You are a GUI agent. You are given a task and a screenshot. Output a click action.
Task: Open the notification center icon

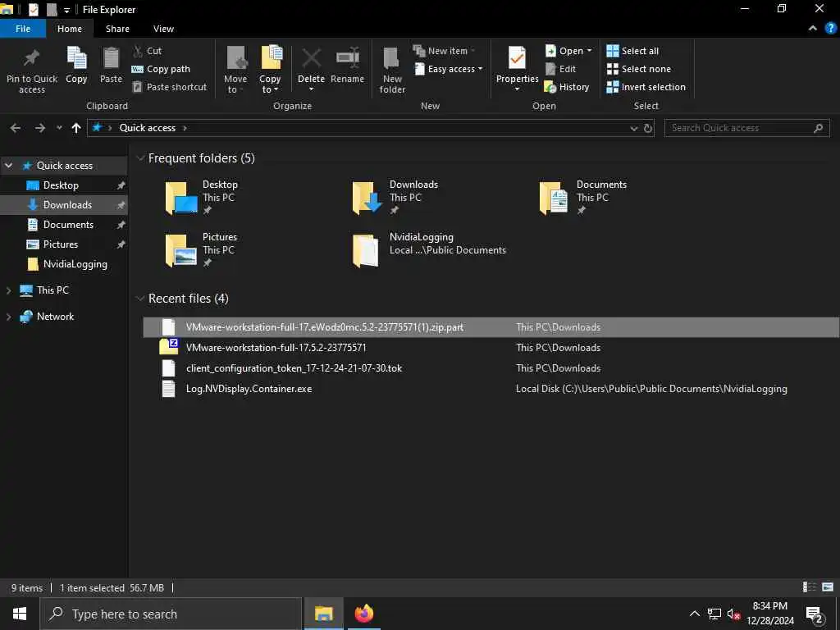815,614
